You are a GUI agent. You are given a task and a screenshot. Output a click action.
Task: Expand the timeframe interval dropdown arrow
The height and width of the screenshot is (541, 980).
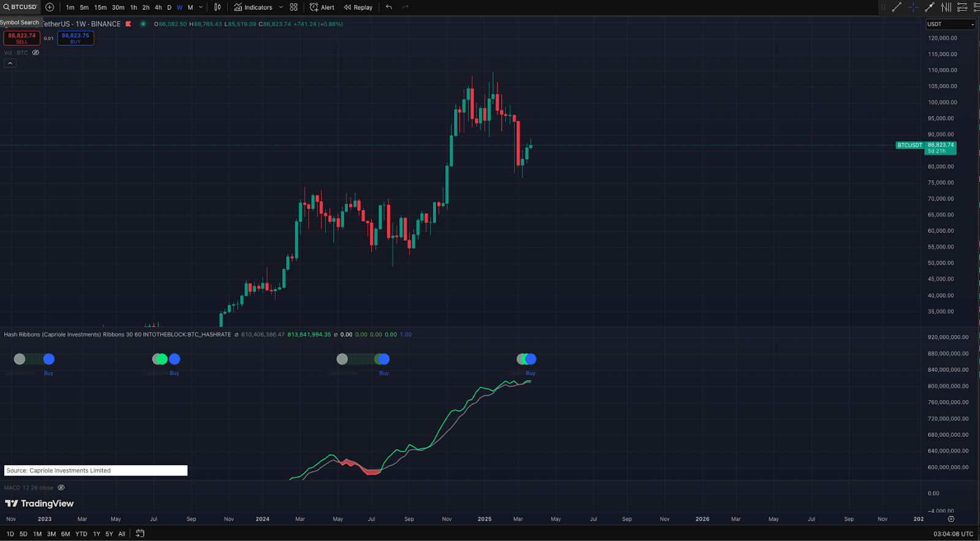coord(201,7)
